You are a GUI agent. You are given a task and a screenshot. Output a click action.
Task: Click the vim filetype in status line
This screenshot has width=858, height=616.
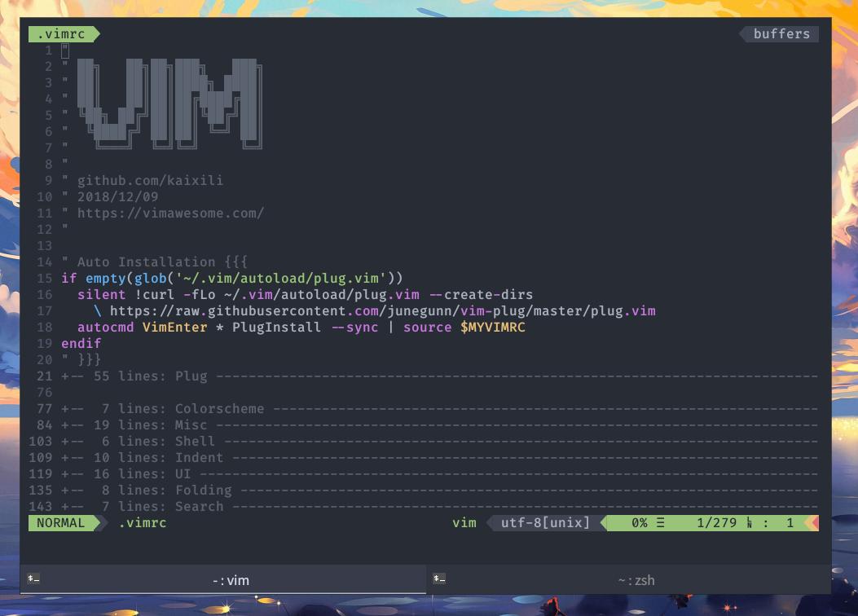click(x=464, y=523)
